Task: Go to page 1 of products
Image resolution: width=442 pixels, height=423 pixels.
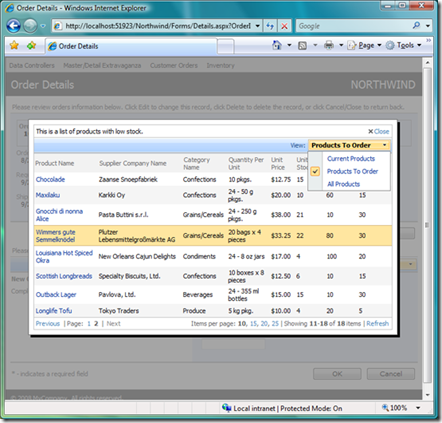Action: pos(89,324)
